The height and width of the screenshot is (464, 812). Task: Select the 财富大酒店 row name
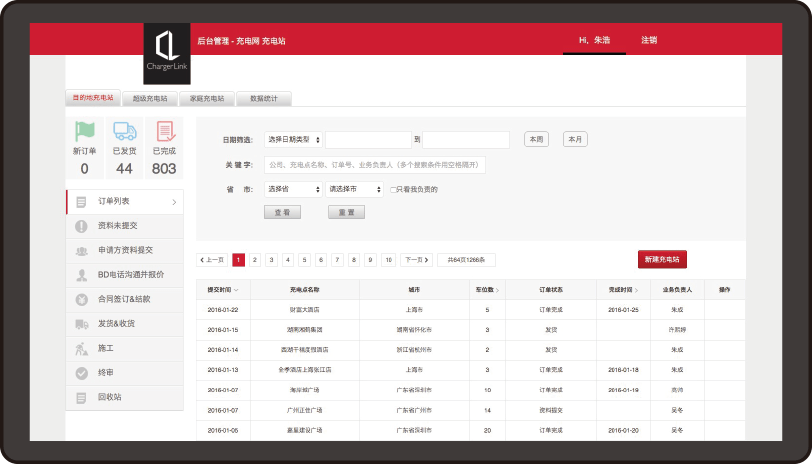click(x=304, y=310)
